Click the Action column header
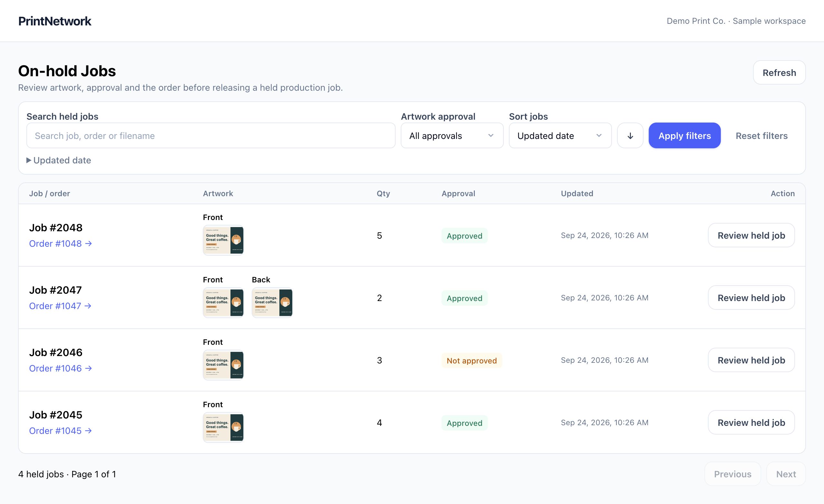The height and width of the screenshot is (504, 824). click(782, 194)
